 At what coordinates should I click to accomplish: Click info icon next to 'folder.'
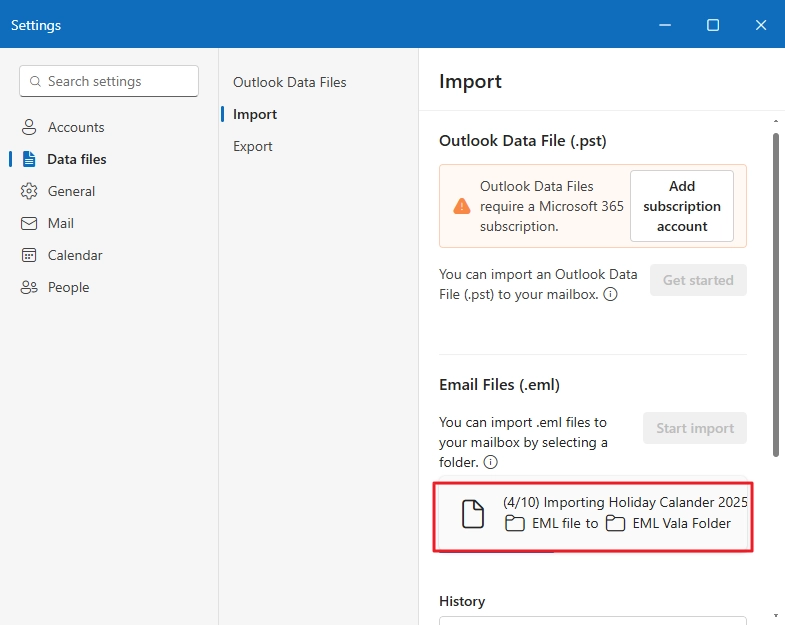[x=491, y=462]
